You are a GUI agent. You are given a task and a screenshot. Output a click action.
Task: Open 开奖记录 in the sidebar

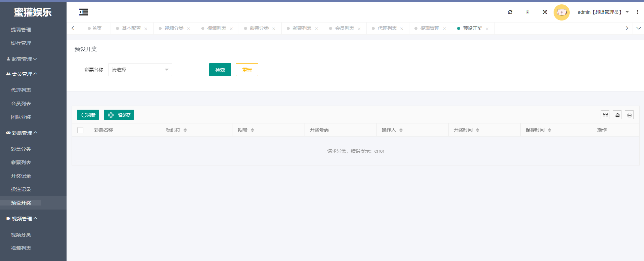(x=21, y=176)
